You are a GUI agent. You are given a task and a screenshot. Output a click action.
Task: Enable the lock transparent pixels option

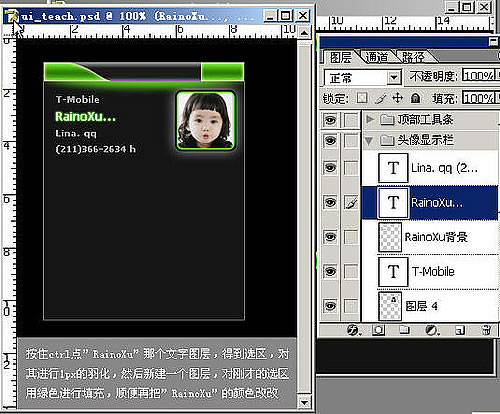[362, 98]
